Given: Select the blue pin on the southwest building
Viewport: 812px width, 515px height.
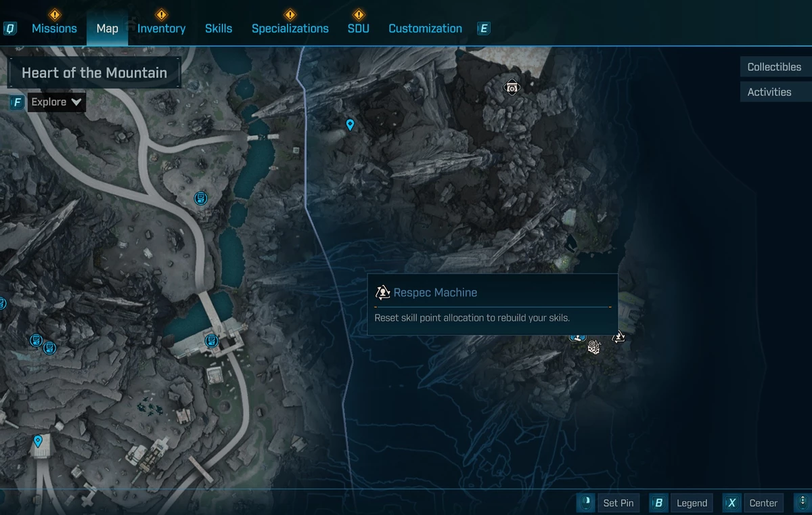Looking at the screenshot, I should [38, 441].
